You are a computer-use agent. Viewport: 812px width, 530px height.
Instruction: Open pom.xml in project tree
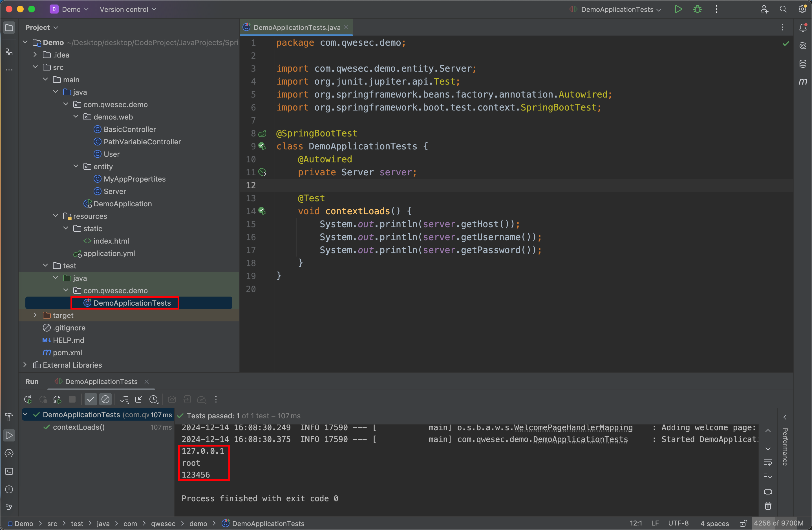pos(67,352)
